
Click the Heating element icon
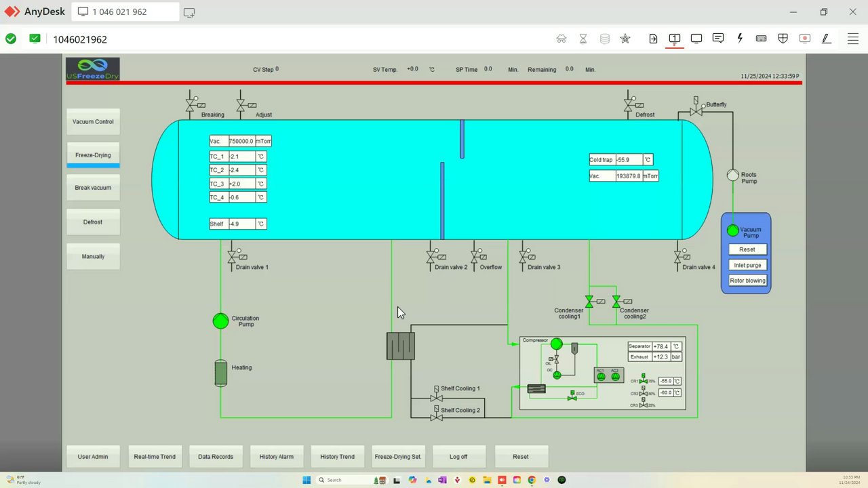(220, 373)
